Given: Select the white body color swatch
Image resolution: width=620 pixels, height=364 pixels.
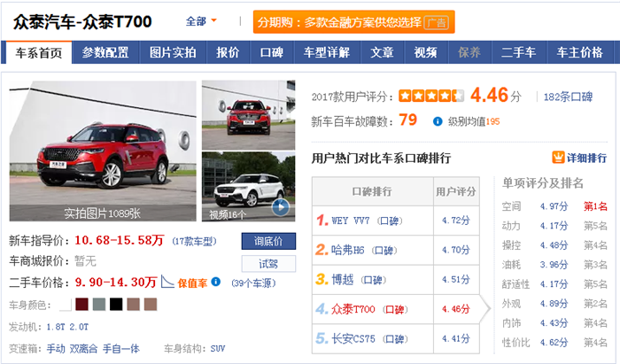Looking at the screenshot, I should coord(66,305).
